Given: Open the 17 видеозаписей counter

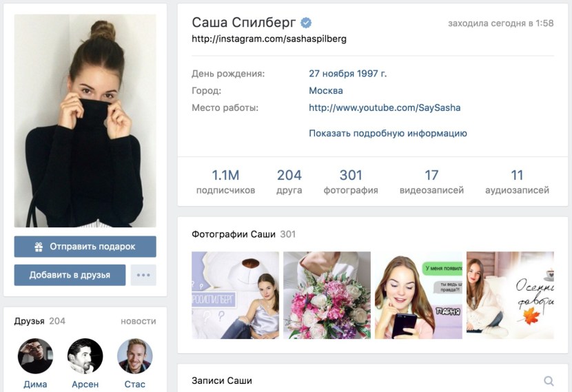Looking at the screenshot, I should click(x=431, y=181).
